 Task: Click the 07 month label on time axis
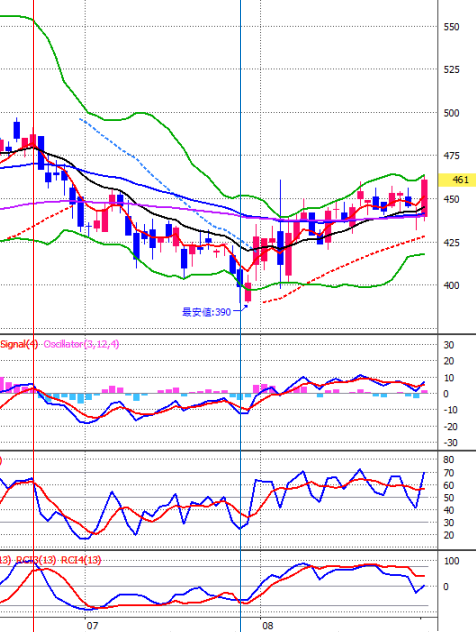(x=92, y=626)
